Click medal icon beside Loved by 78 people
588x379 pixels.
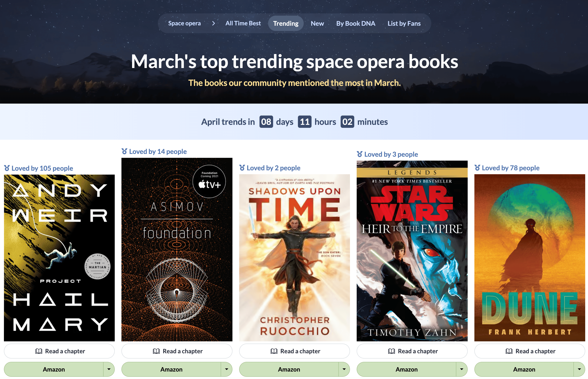click(x=477, y=168)
